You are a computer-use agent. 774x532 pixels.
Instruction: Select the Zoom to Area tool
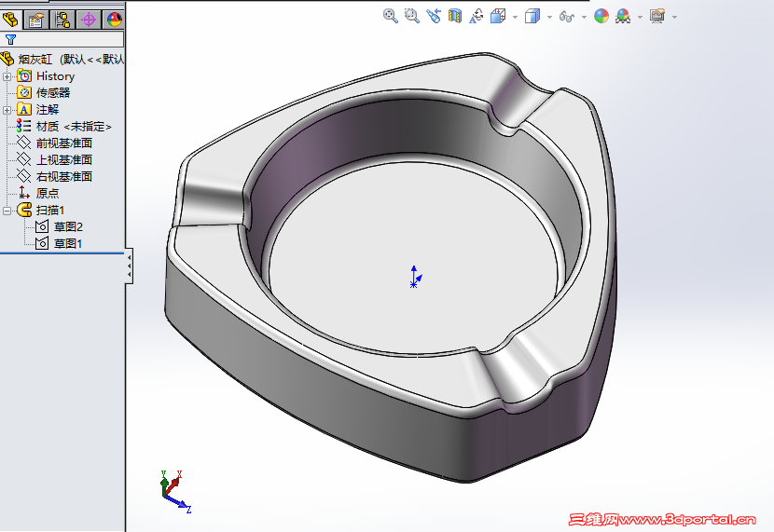point(411,16)
